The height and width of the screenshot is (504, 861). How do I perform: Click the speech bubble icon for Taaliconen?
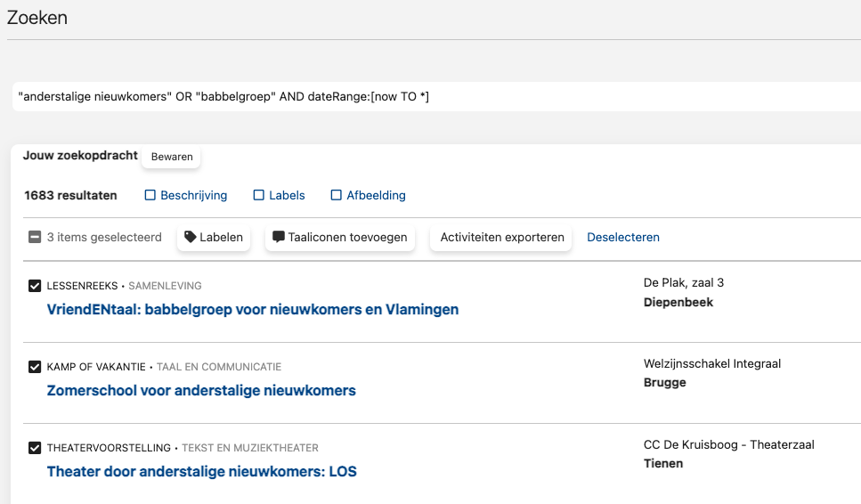279,237
